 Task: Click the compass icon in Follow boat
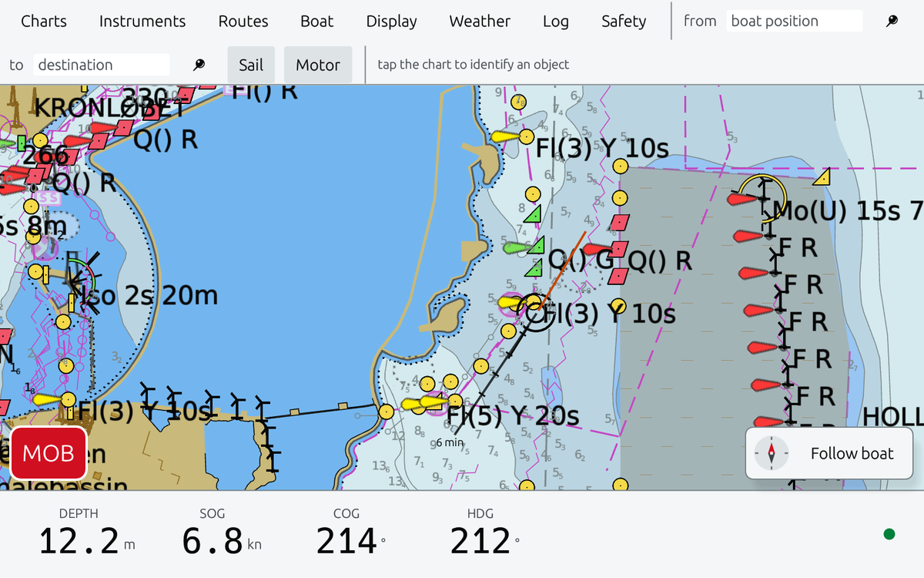tap(771, 453)
